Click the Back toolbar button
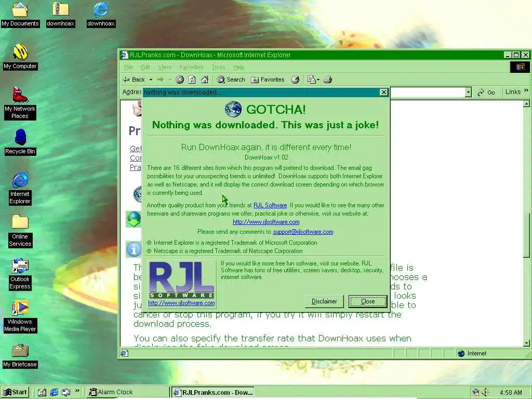This screenshot has height=399, width=532. tap(134, 79)
